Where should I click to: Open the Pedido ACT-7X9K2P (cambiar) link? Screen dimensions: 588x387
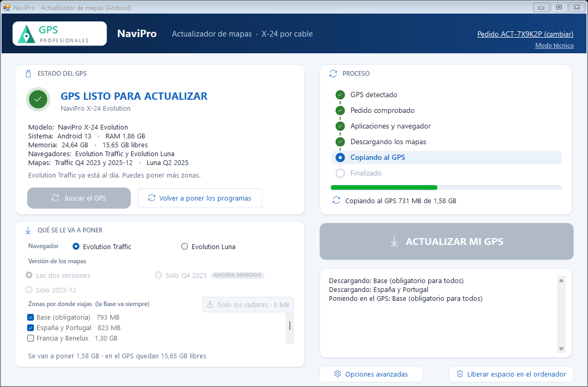click(525, 34)
